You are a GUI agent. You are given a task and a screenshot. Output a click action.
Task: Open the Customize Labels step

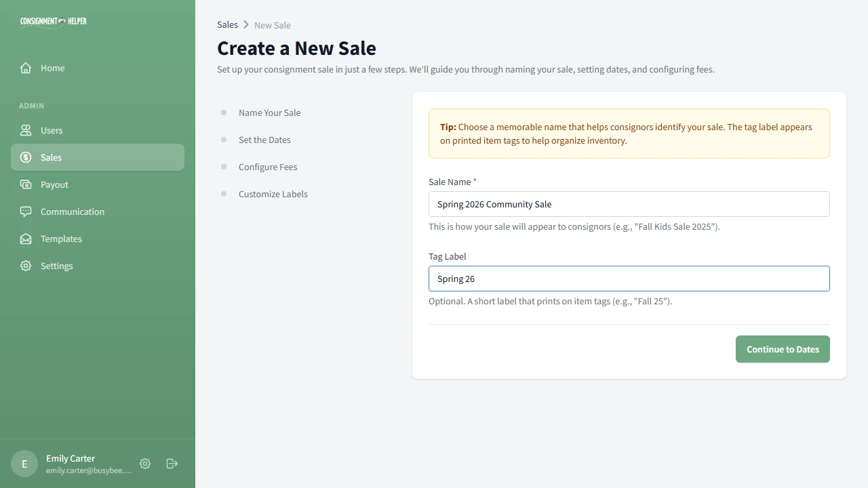[273, 194]
